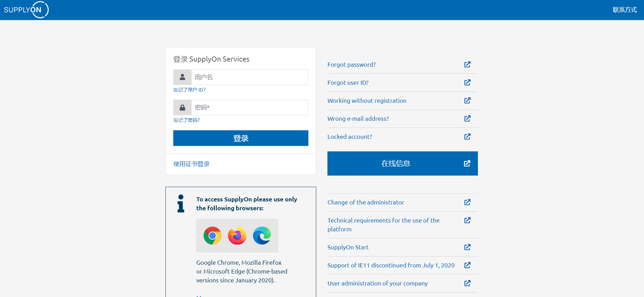
Task: Focus the 用户名 username input field
Action: click(250, 77)
